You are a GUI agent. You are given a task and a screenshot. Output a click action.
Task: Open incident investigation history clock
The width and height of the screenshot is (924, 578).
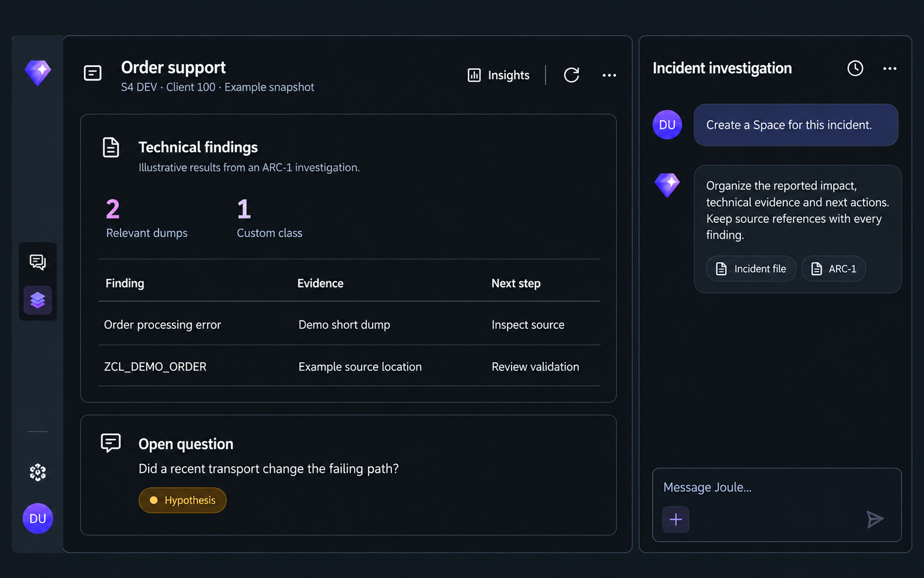[855, 68]
